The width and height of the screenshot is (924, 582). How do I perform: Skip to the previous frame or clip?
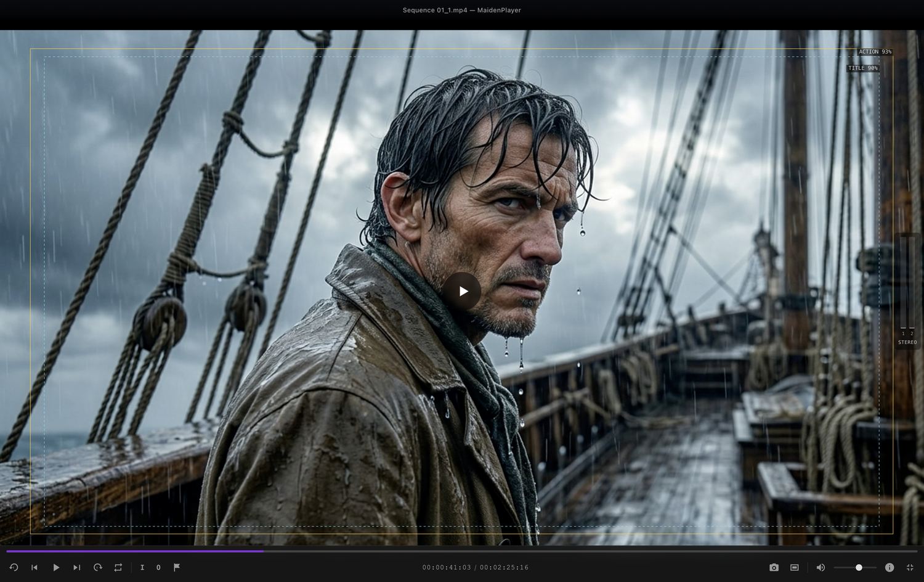[34, 567]
